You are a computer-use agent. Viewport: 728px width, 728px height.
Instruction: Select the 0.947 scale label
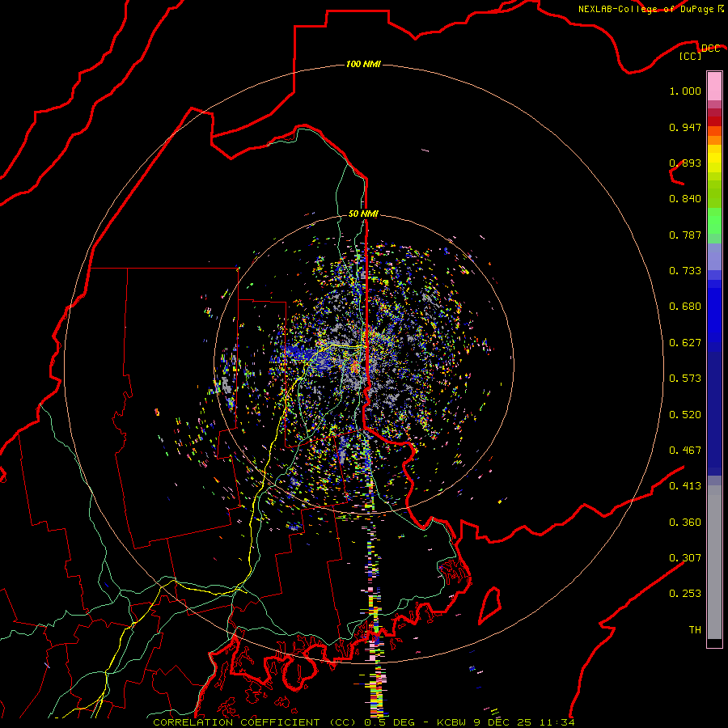pyautogui.click(x=685, y=127)
